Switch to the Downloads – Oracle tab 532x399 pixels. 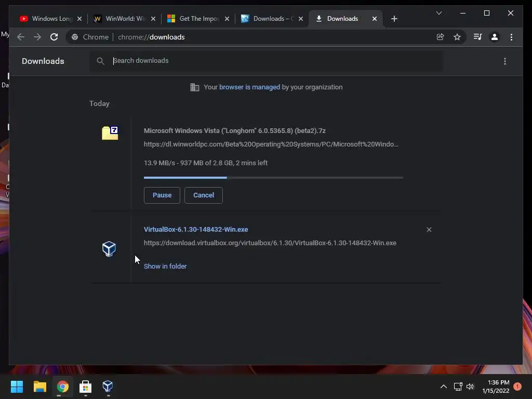[x=272, y=19]
